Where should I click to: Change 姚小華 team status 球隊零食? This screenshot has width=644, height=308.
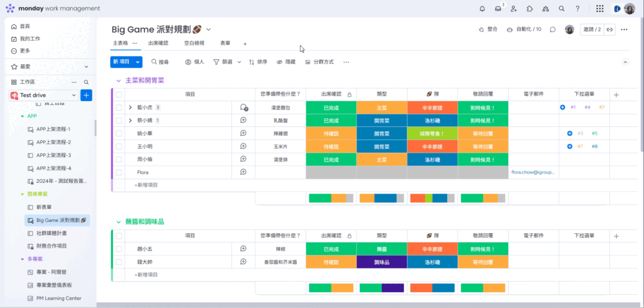(433, 133)
